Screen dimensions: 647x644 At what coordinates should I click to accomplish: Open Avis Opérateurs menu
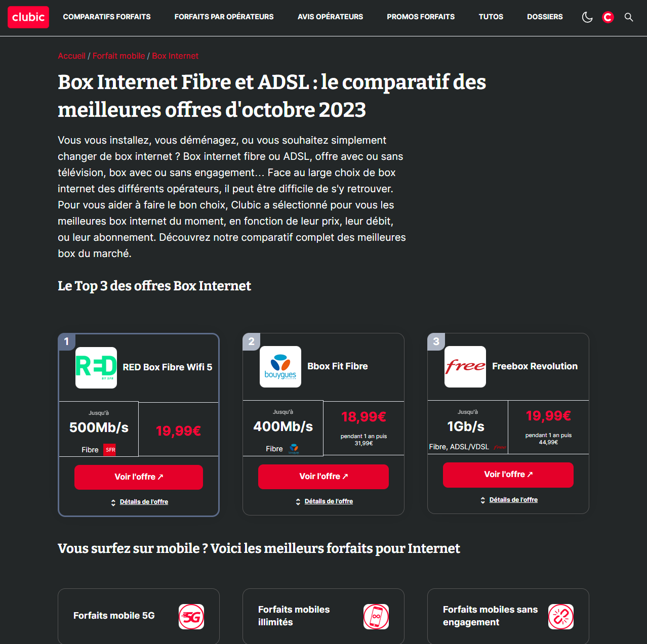(331, 17)
